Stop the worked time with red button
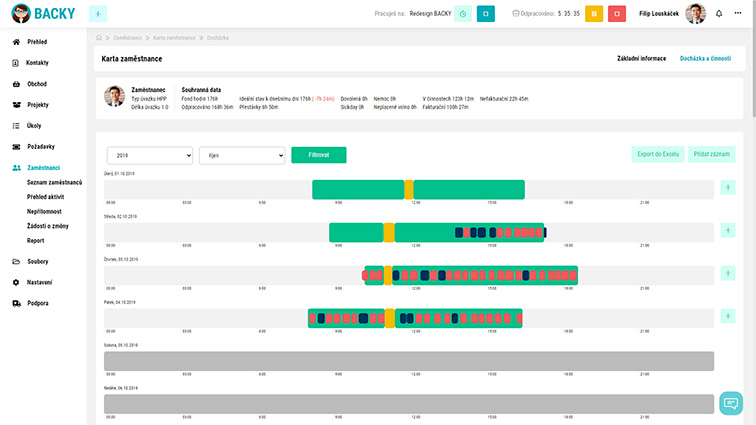The image size is (756, 425). click(618, 14)
